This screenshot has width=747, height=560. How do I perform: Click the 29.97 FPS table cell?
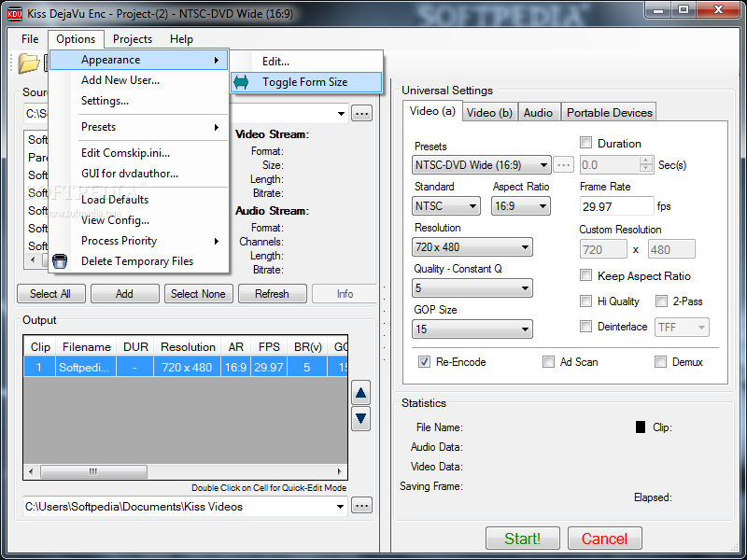coord(269,367)
